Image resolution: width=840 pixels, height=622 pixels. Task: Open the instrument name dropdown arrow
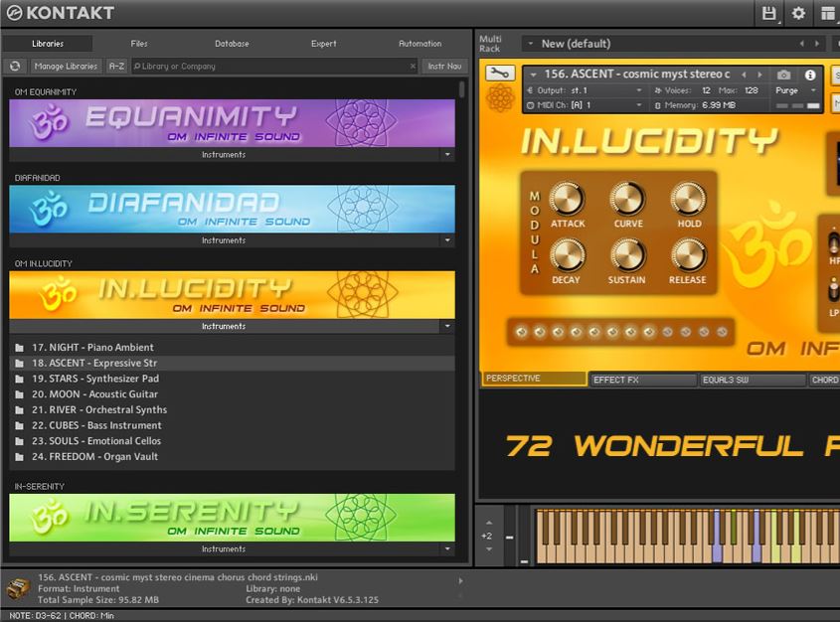(533, 75)
